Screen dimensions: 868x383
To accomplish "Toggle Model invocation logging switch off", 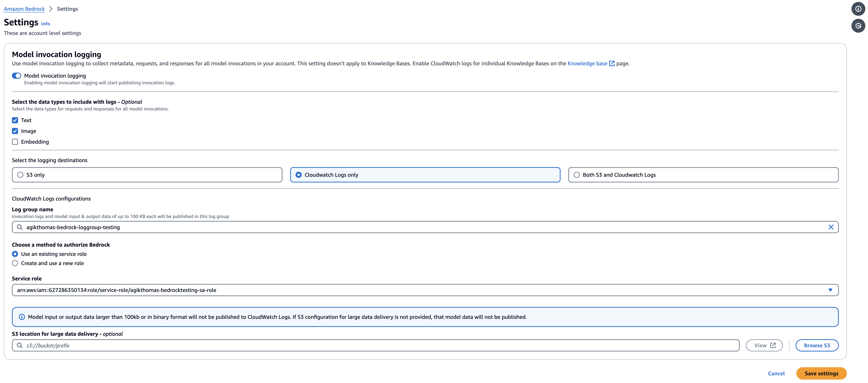I will 17,75.
